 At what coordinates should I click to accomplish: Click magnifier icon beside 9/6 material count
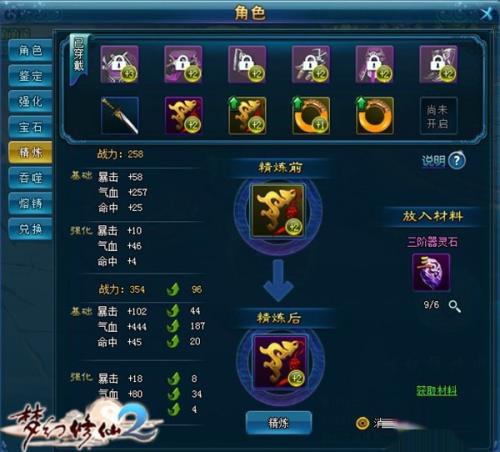[x=455, y=306]
